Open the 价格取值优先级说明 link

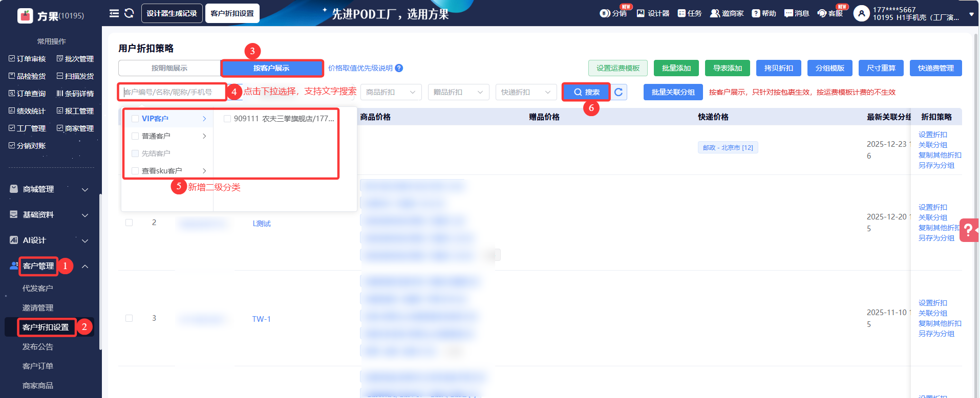pos(360,68)
